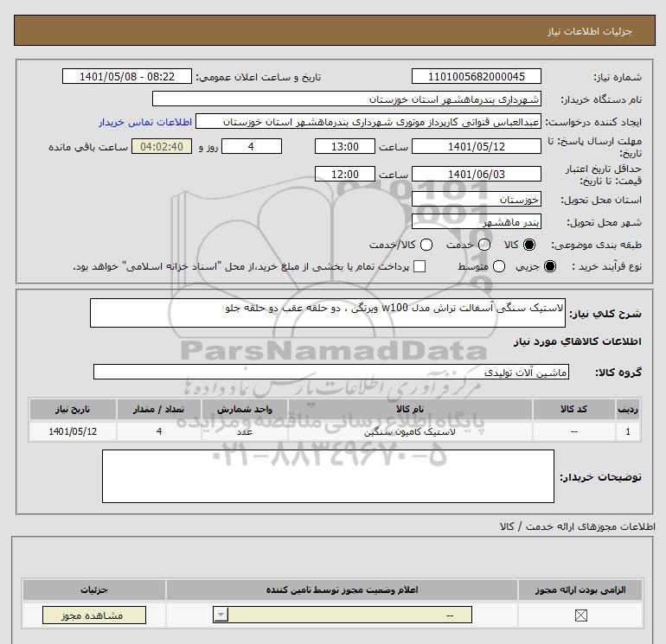Select the کالا radio button
666x644 pixels.
(x=529, y=245)
